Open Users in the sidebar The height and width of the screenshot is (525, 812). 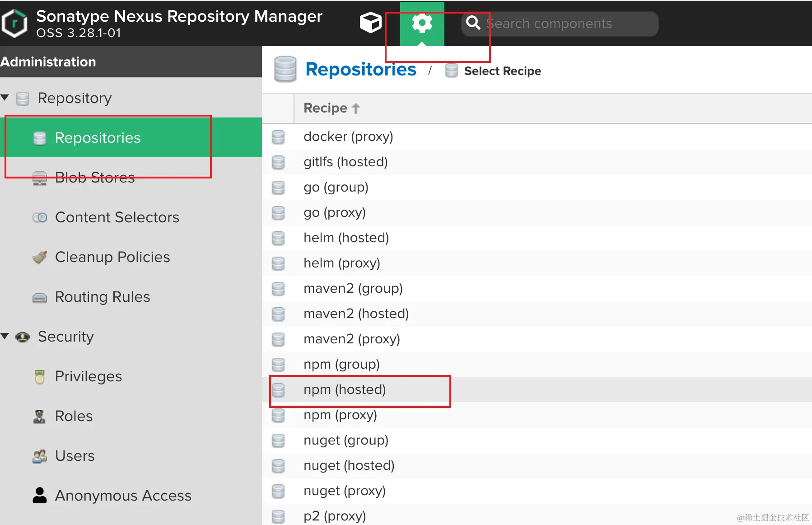[x=131, y=455]
